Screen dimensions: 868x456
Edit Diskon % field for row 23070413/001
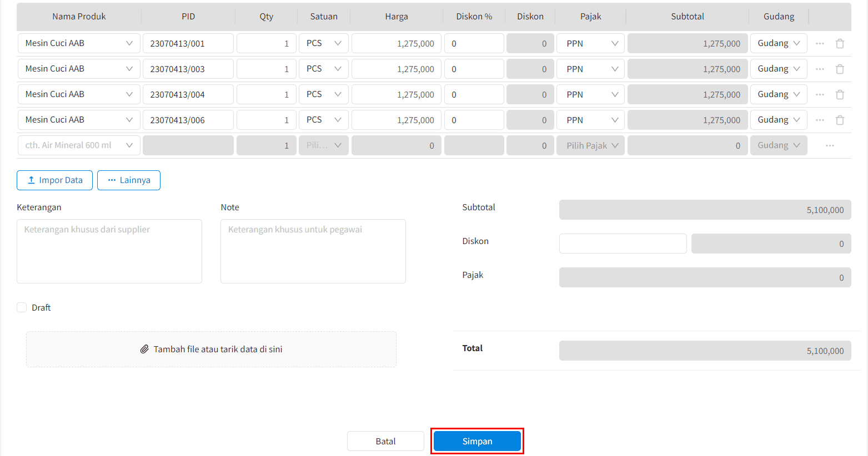point(474,43)
